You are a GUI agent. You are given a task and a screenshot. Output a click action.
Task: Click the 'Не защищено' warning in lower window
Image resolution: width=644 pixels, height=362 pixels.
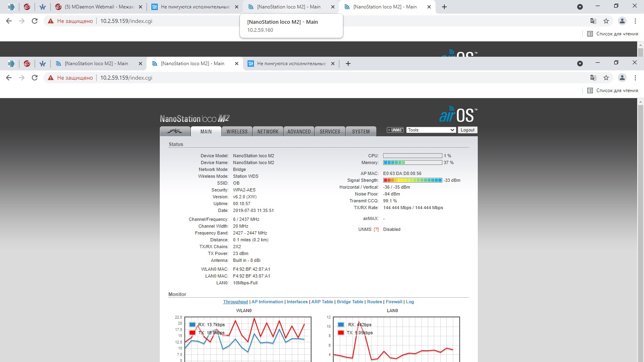tap(71, 78)
